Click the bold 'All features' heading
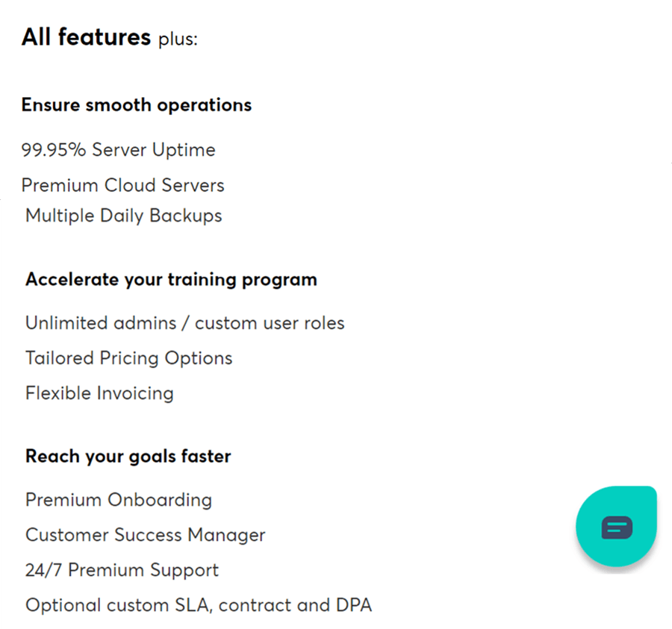Image resolution: width=672 pixels, height=629 pixels. (86, 37)
